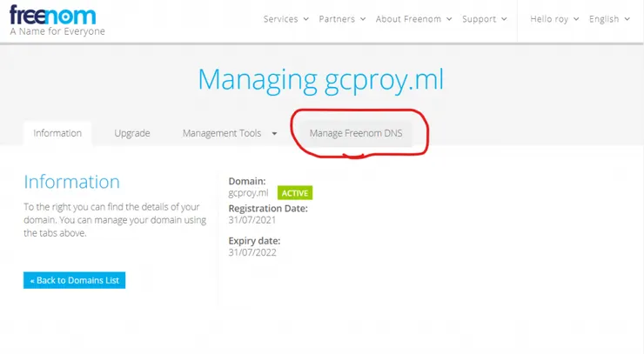Expand the Support chevron arrow
The height and width of the screenshot is (354, 644).
pyautogui.click(x=505, y=19)
